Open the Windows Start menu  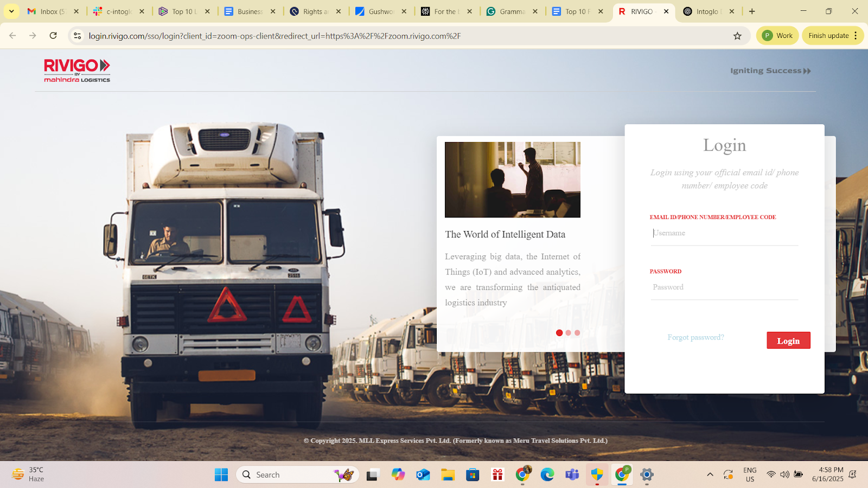tap(221, 474)
